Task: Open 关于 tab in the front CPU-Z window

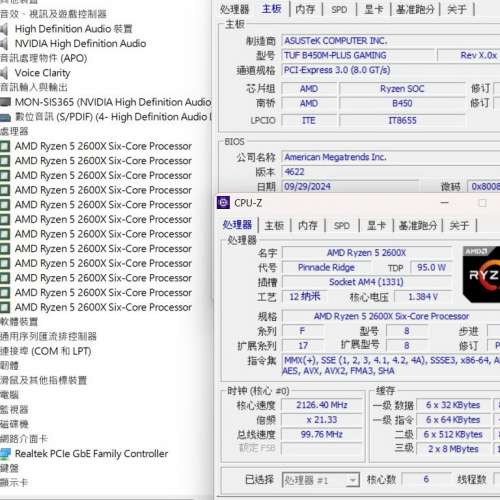Action: coord(459,226)
